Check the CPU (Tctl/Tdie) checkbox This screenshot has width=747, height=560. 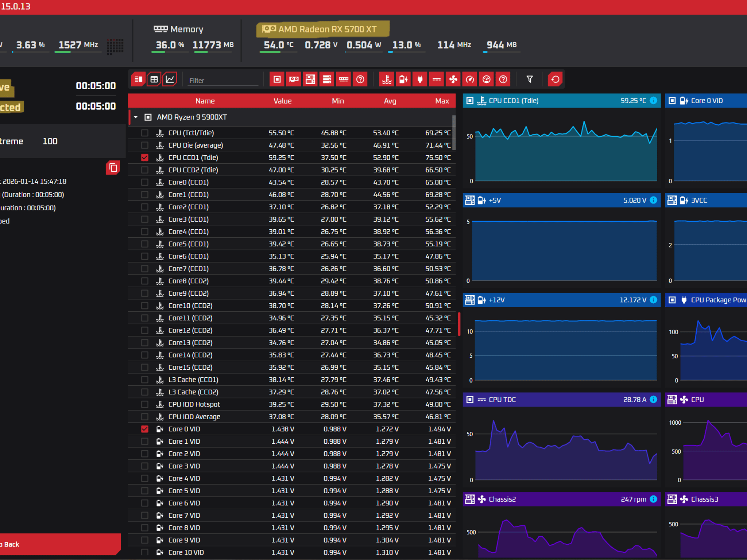pyautogui.click(x=145, y=133)
